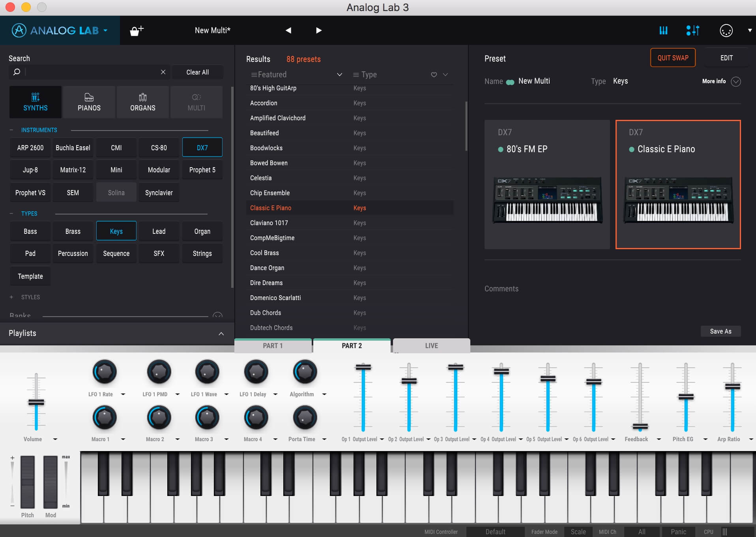This screenshot has height=537, width=756.
Task: Switch to the PART 1 tab
Action: click(273, 345)
